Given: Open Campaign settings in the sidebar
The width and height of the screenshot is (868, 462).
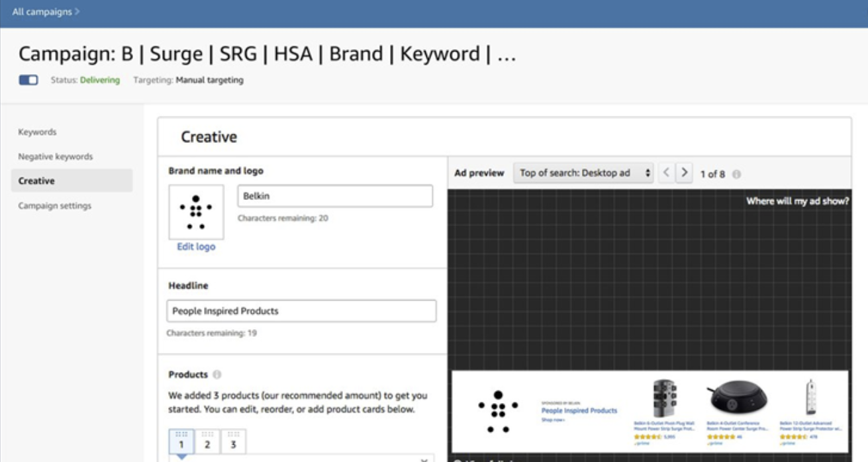Looking at the screenshot, I should pos(55,206).
